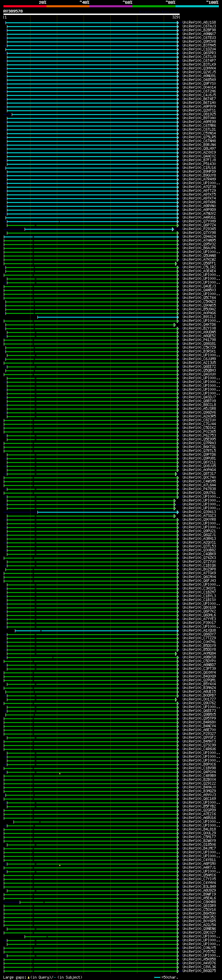Click the cyan ~100% identity legend segment
Screen dimensions: 222x980
(197, 6)
